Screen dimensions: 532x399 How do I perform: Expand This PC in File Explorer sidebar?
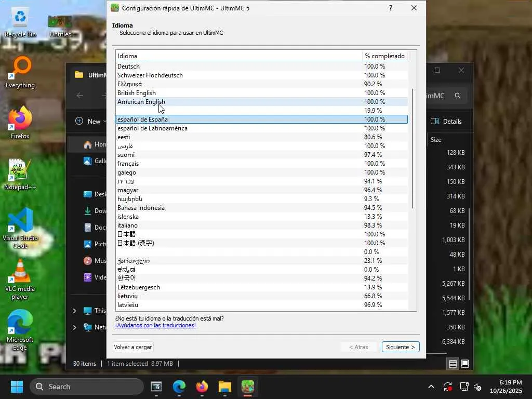click(x=74, y=311)
